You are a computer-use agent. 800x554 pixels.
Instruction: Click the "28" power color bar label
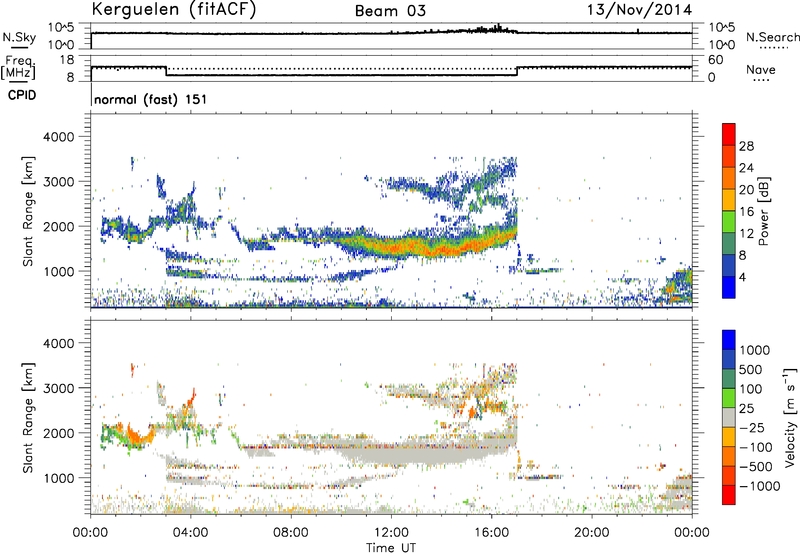pyautogui.click(x=746, y=146)
